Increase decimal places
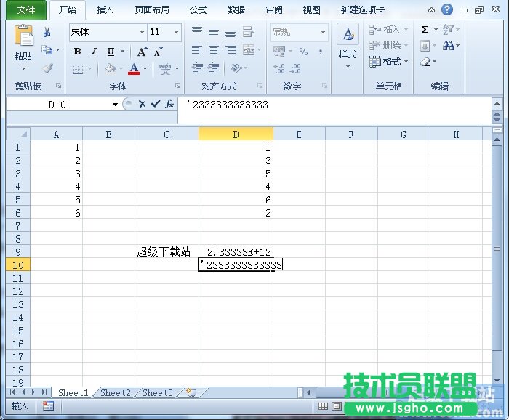The image size is (509, 420). (279, 69)
